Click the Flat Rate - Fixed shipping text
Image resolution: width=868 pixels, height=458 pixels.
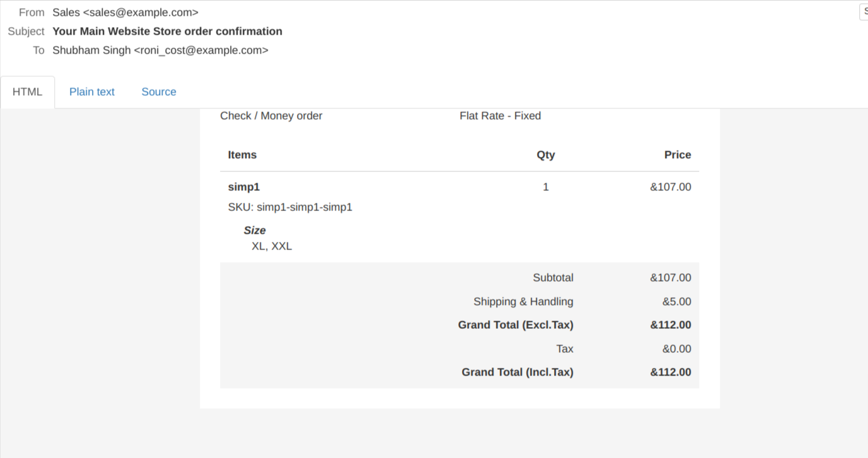(500, 115)
